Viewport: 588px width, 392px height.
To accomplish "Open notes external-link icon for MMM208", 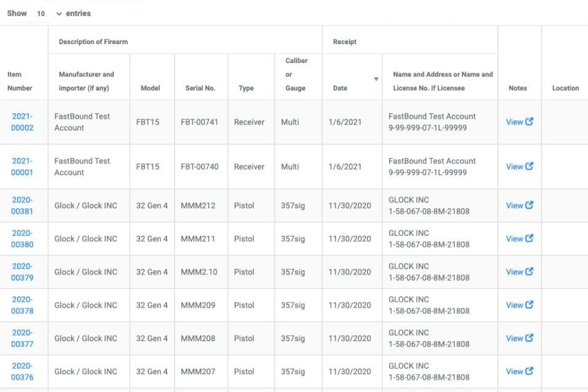I will click(529, 337).
